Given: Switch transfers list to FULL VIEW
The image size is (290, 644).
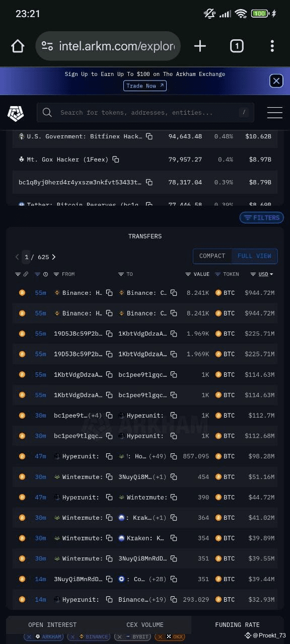Looking at the screenshot, I should tap(254, 256).
